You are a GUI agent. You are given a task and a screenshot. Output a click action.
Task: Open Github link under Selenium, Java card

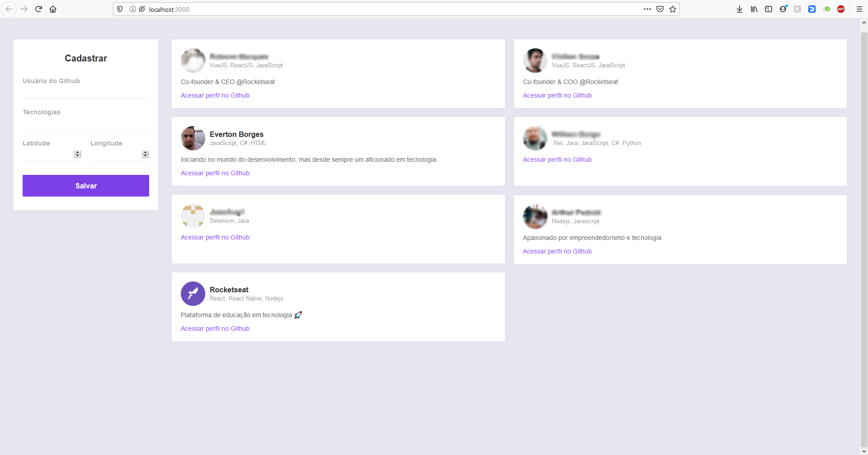pos(215,237)
